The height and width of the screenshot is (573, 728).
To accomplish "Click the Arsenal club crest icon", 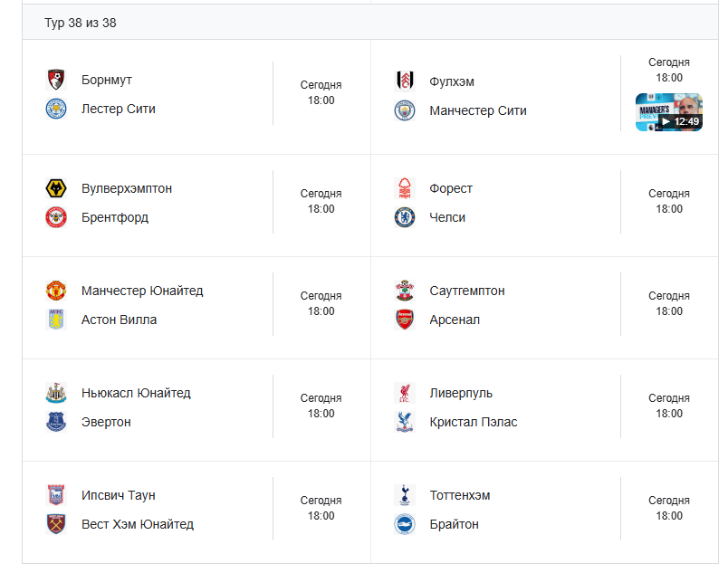I will 404,320.
